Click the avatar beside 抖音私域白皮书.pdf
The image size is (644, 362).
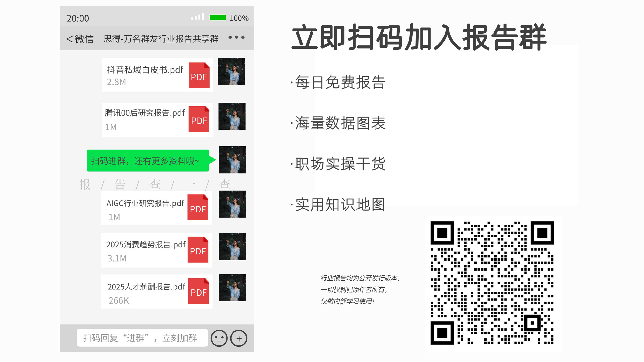tap(231, 71)
